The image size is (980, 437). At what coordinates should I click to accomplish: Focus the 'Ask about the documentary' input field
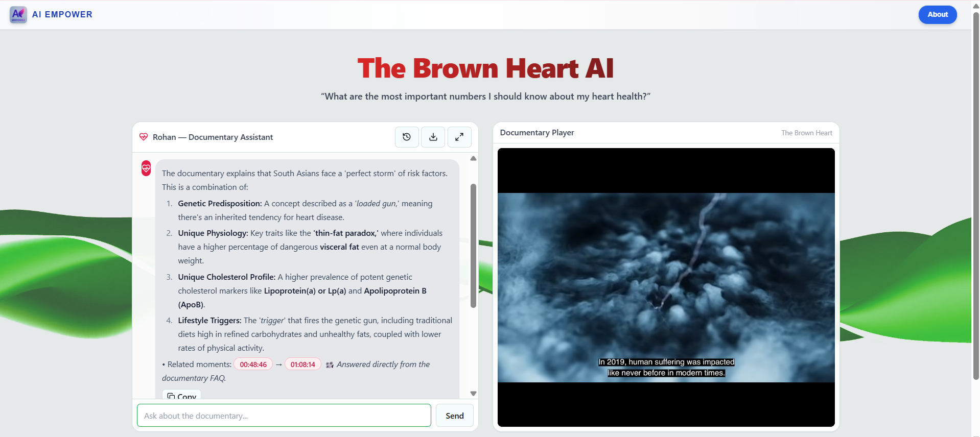pyautogui.click(x=284, y=416)
